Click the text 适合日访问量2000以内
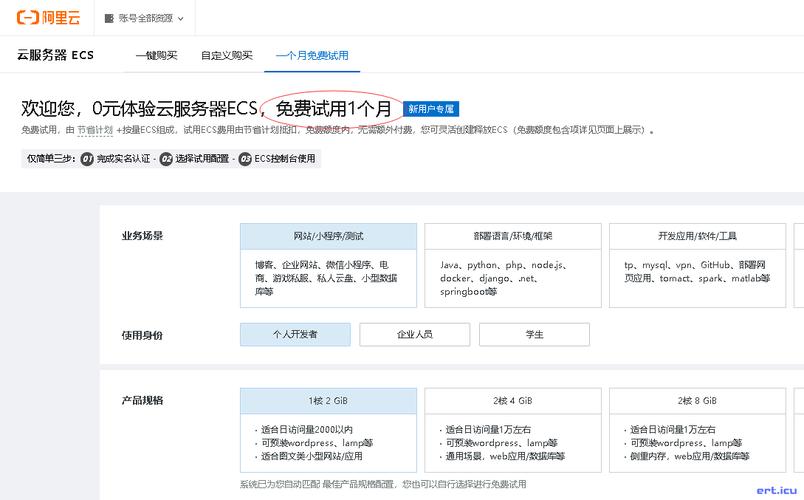This screenshot has width=804, height=500. pyautogui.click(x=307, y=430)
